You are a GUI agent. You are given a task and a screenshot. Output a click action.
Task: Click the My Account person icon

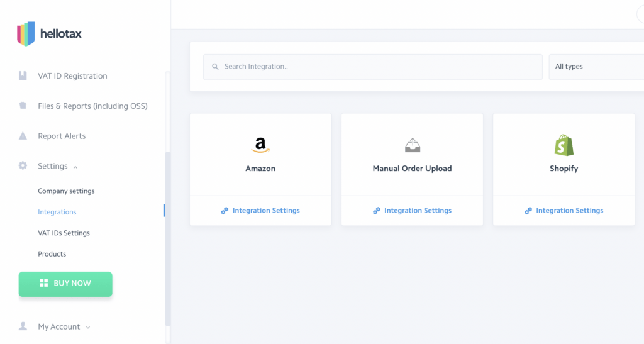pyautogui.click(x=23, y=326)
